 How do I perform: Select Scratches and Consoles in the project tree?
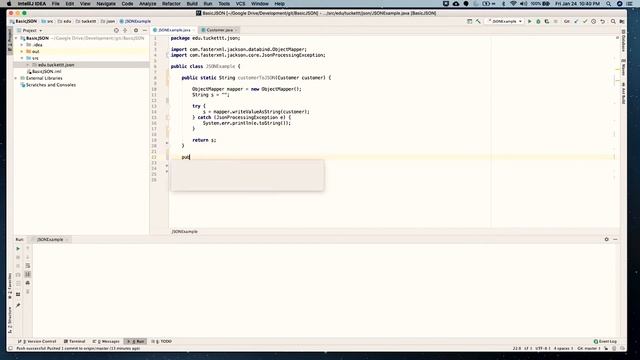click(x=48, y=85)
